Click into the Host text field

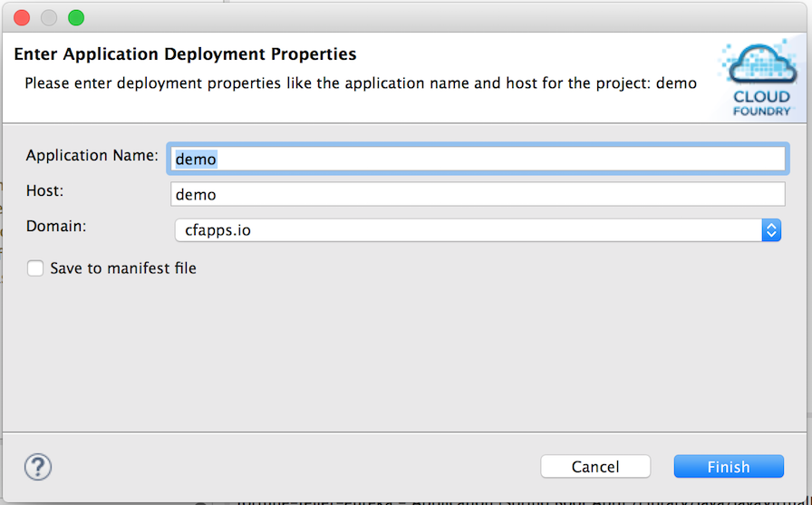pos(477,194)
